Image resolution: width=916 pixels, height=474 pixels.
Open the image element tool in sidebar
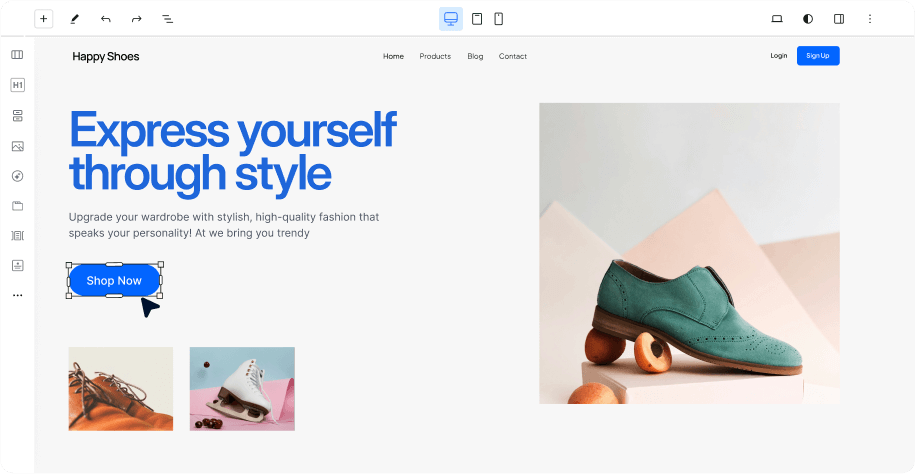pos(17,146)
